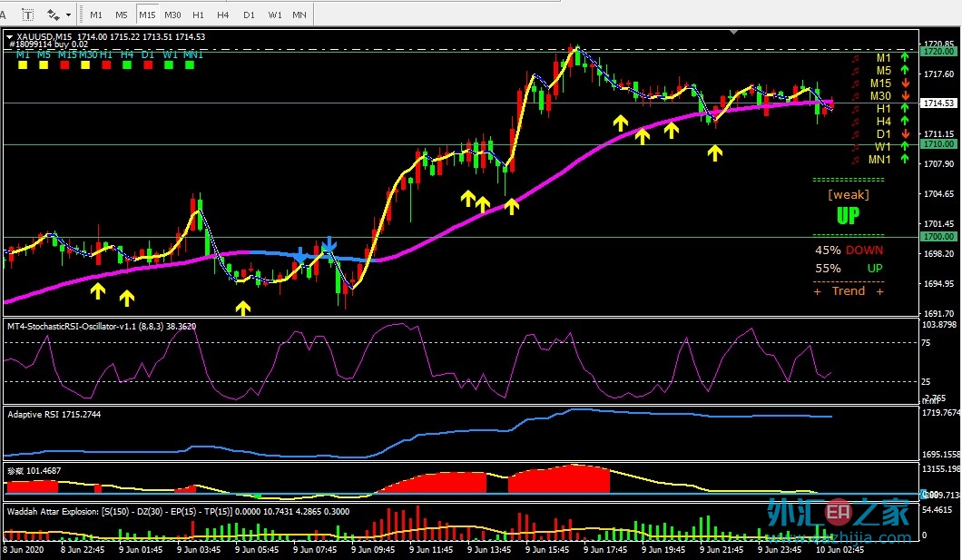Click the green up arrow beside MN1 trend
The image size is (962, 560).
click(905, 160)
